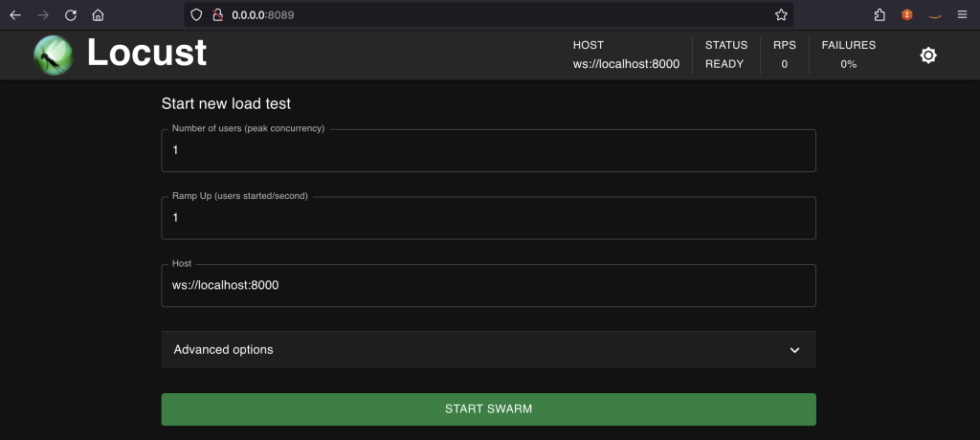Click the 'Start new load test' heading

(x=226, y=103)
